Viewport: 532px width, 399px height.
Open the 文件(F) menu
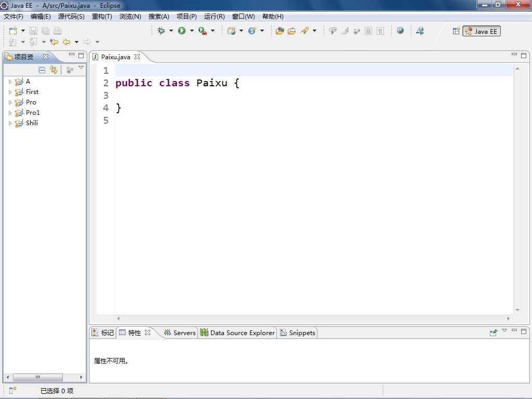point(13,16)
